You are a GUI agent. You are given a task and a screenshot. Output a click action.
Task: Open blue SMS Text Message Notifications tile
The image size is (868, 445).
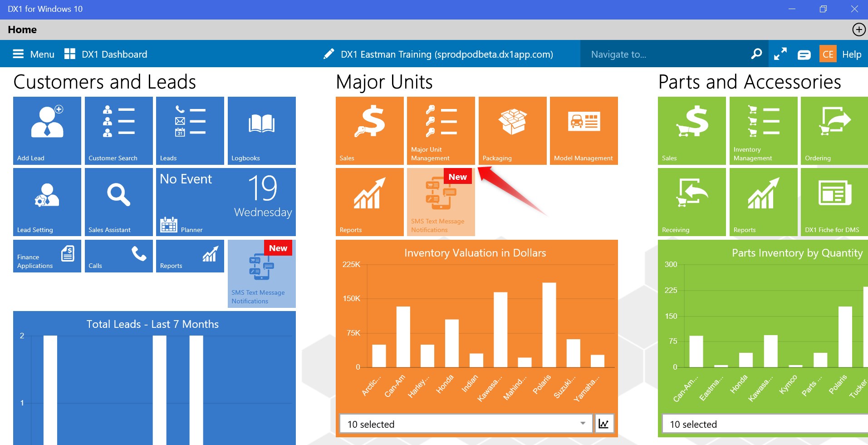262,274
